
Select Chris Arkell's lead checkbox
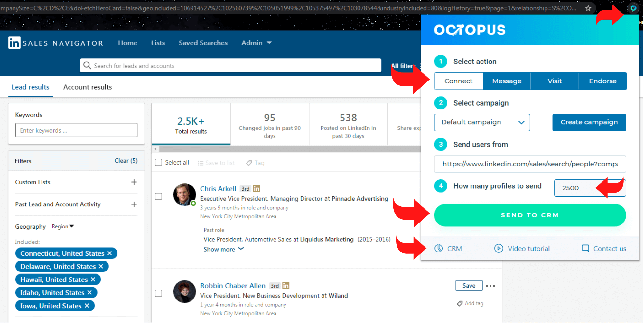click(158, 196)
